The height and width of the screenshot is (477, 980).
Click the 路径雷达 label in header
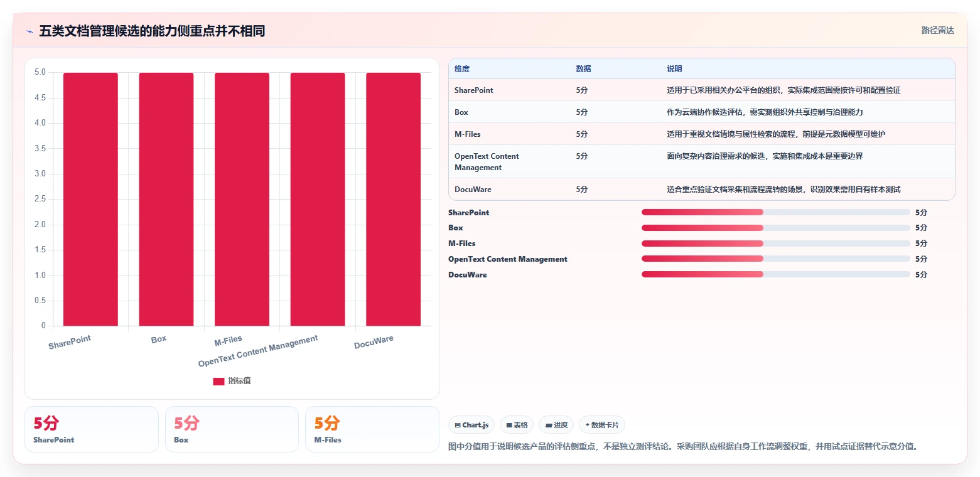coord(937,31)
